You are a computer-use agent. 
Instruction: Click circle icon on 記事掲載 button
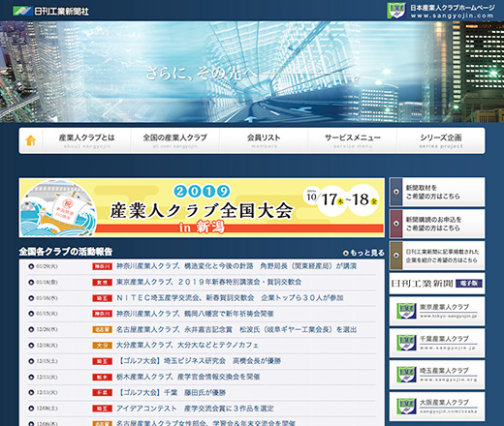pyautogui.click(x=396, y=256)
